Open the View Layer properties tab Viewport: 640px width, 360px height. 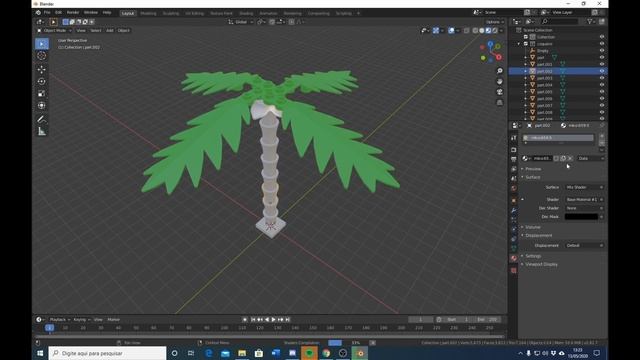513,169
